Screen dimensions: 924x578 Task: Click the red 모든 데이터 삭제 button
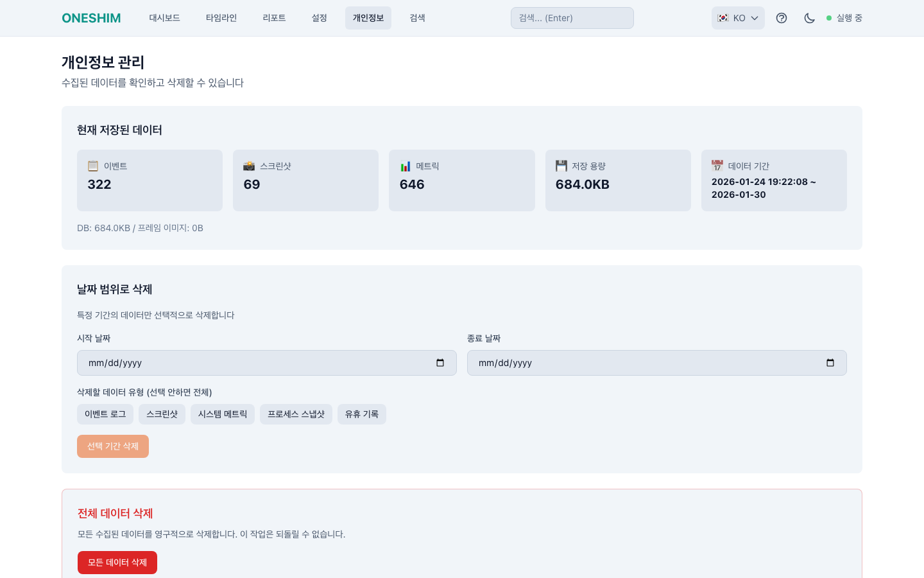117,563
